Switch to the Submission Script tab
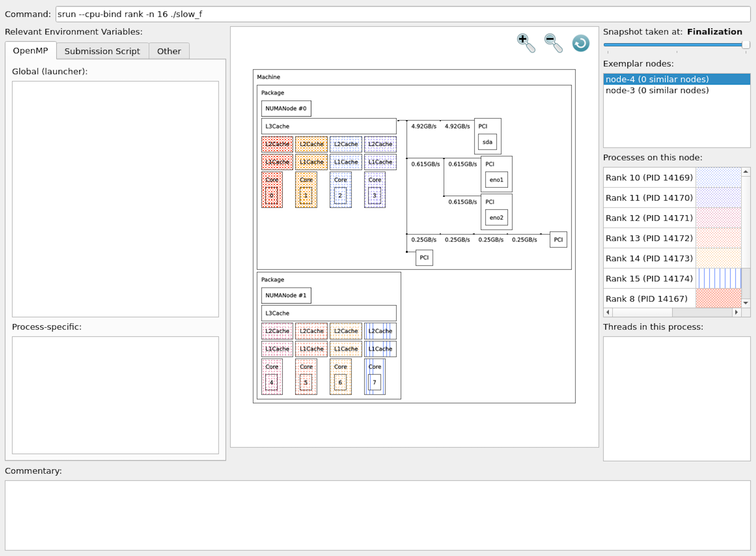The image size is (756, 556). click(102, 51)
